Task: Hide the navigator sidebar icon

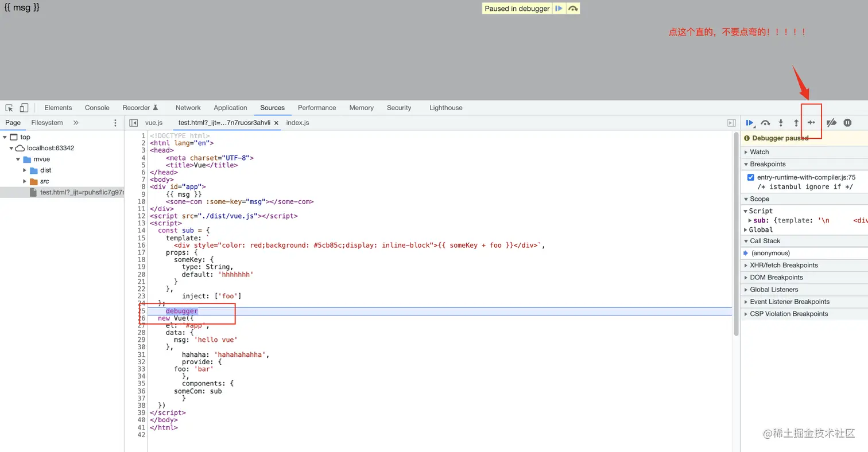Action: (134, 123)
